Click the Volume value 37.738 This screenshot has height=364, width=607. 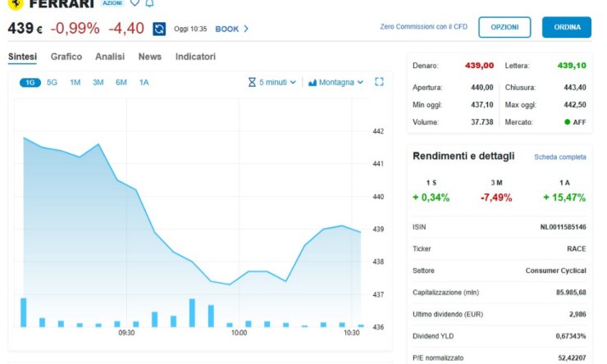482,122
